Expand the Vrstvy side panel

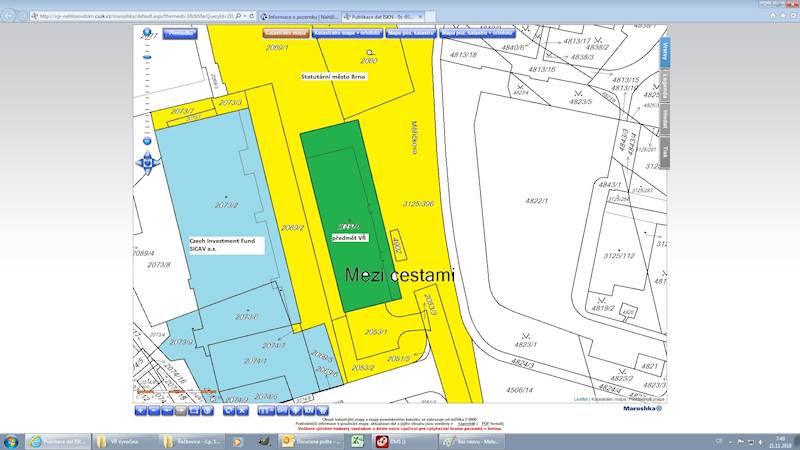coord(664,52)
